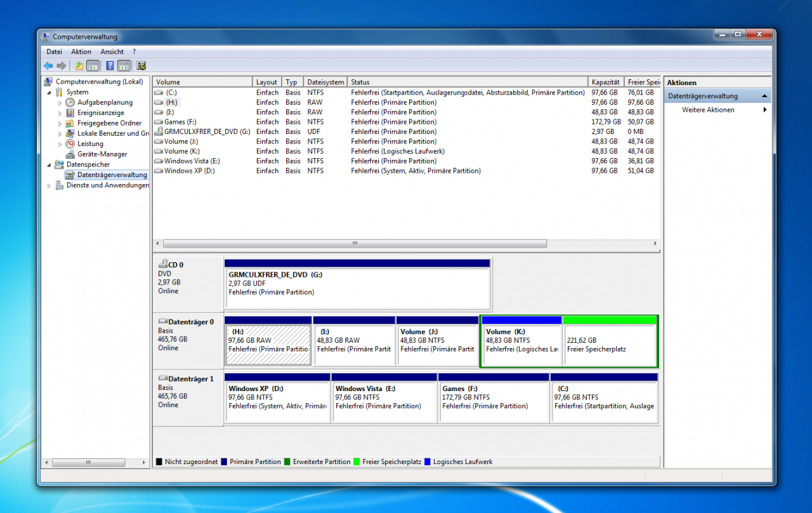Click the Leistung gauge icon
The image size is (812, 513).
click(x=70, y=143)
